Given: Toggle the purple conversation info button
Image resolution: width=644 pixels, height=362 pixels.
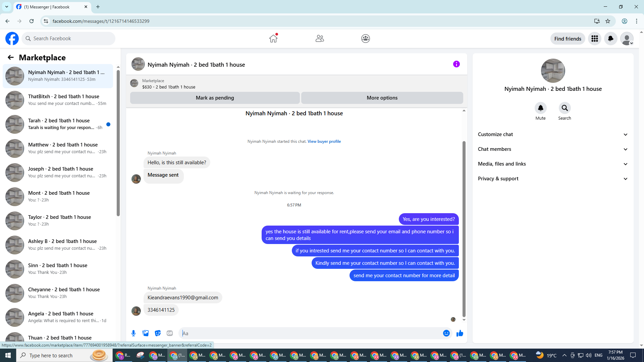Looking at the screenshot, I should point(456,64).
